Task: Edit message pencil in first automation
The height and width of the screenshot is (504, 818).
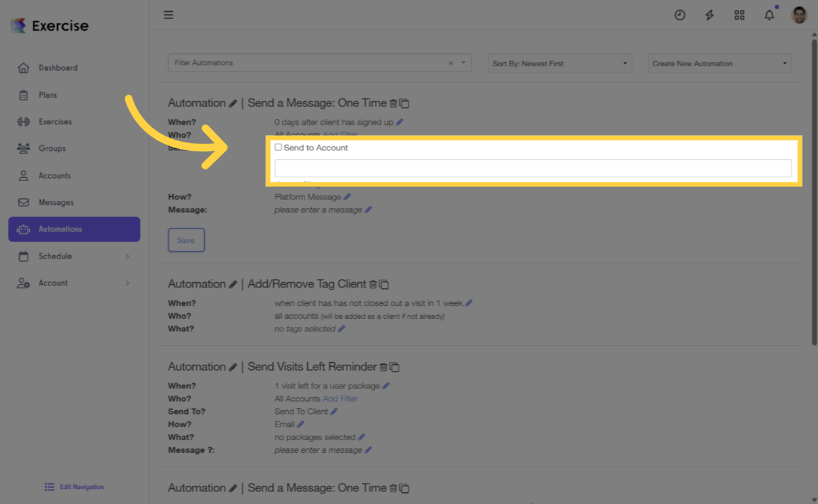Action: click(368, 210)
